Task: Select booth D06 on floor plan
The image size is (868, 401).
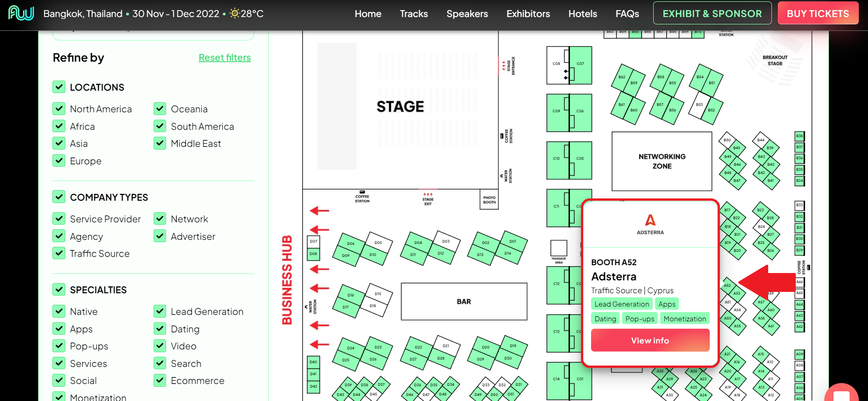Action: tap(351, 243)
